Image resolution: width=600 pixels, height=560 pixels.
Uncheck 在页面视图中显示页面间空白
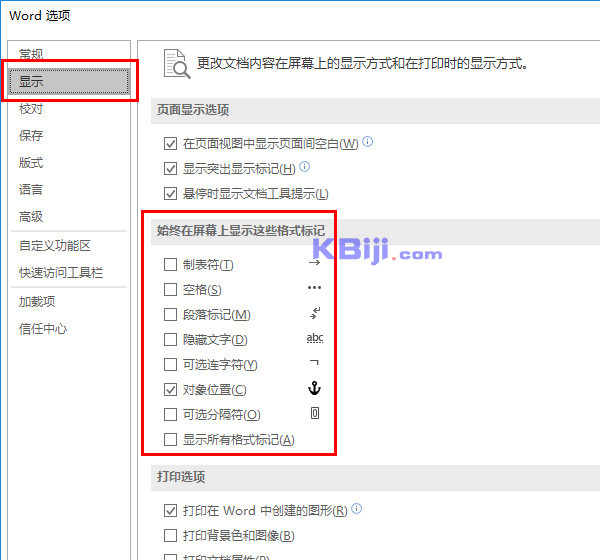coord(170,144)
